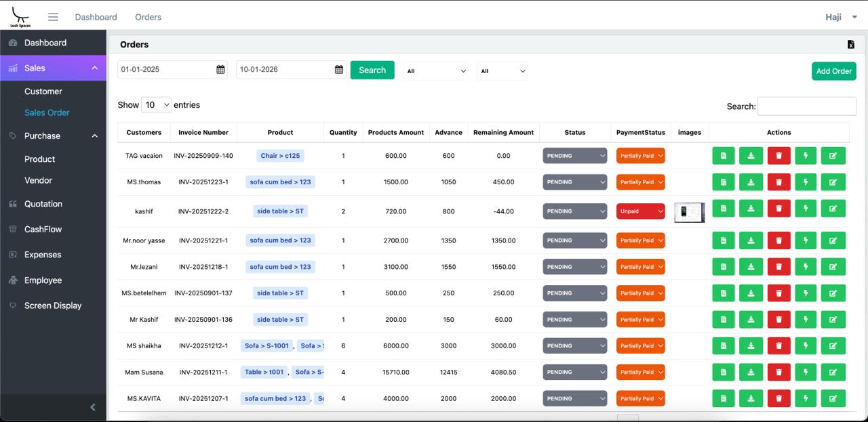This screenshot has width=868, height=422.
Task: Collapse the Sales menu section in sidebar
Action: point(94,68)
